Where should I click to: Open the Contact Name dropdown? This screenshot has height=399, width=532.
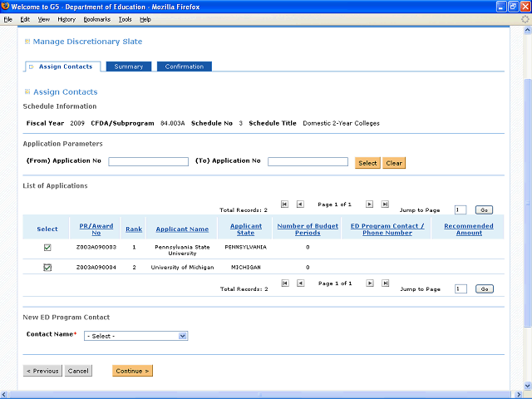tap(136, 336)
